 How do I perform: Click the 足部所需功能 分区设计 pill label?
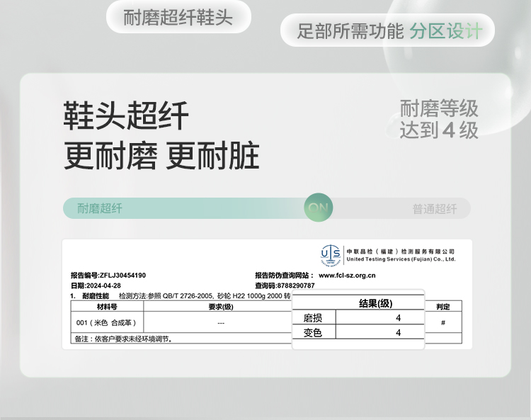tap(388, 31)
